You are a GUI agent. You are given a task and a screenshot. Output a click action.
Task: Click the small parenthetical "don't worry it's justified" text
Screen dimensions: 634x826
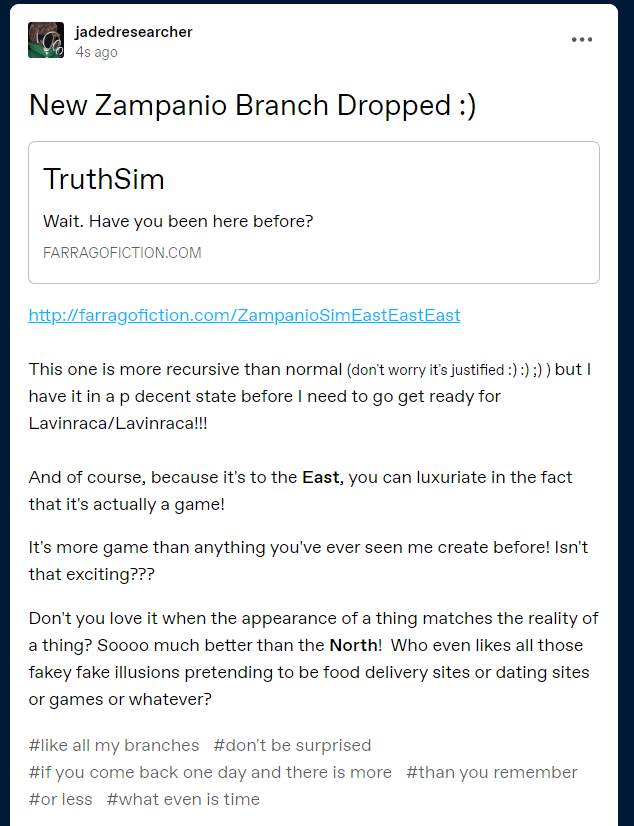[x=435, y=370]
